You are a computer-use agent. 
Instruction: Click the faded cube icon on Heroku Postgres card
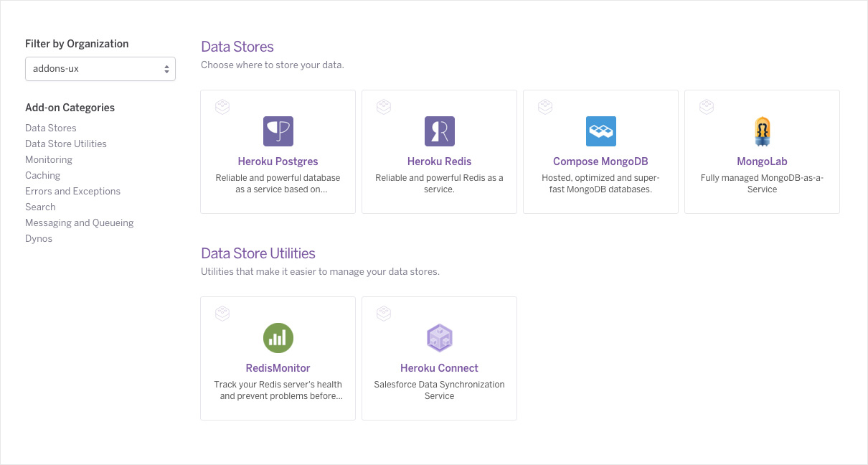pyautogui.click(x=222, y=107)
